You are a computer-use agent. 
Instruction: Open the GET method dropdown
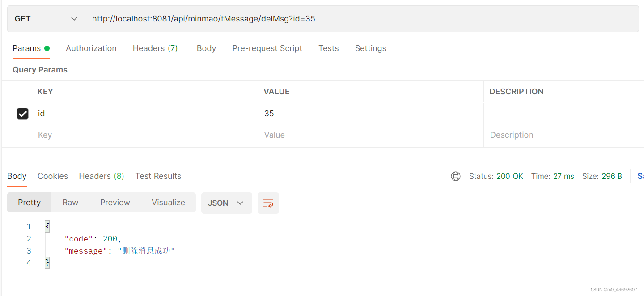[46, 19]
